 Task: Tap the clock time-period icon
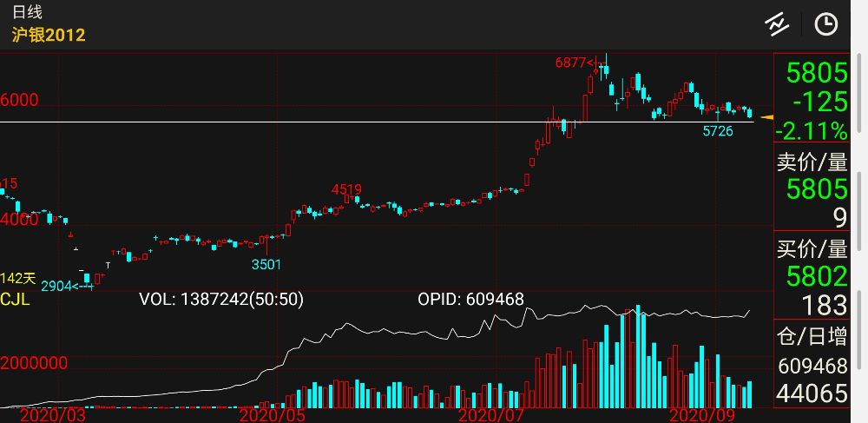tap(825, 24)
